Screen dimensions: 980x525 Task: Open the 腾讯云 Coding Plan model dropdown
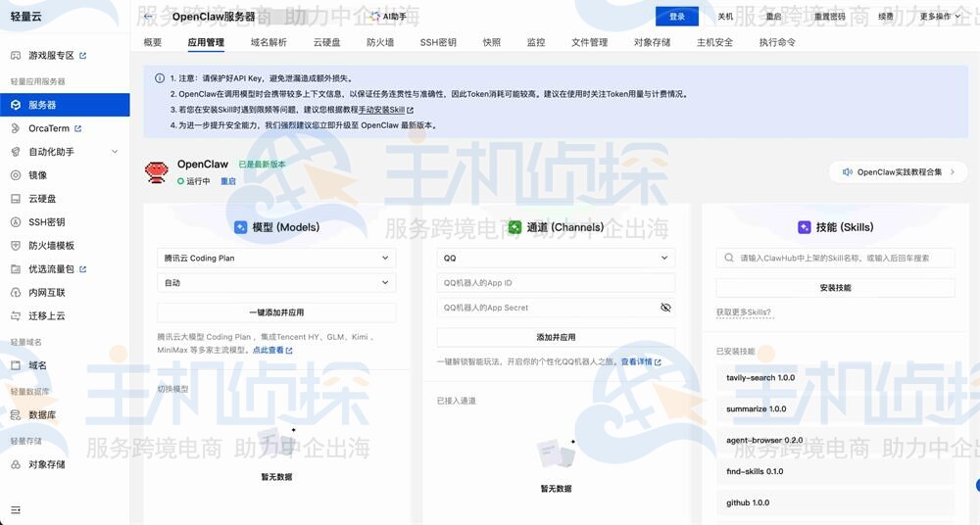[276, 259]
